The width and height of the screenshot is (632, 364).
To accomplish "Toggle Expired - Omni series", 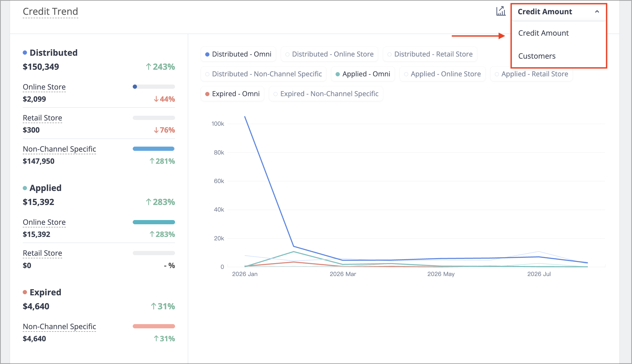I will coord(232,94).
